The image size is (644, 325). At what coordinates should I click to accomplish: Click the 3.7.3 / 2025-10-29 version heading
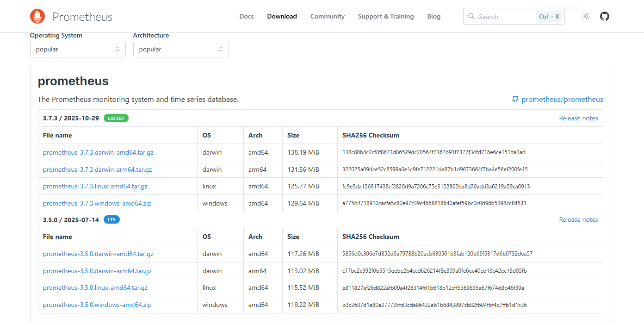[x=71, y=118]
